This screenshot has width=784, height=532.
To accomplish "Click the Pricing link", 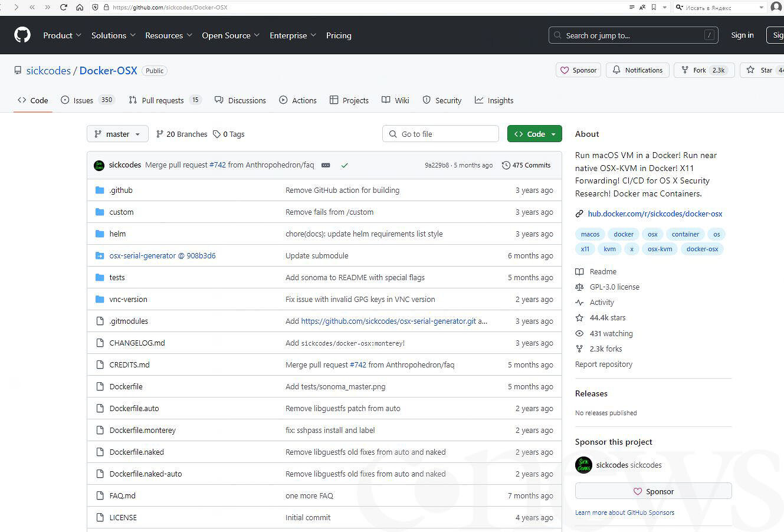I will pos(339,35).
